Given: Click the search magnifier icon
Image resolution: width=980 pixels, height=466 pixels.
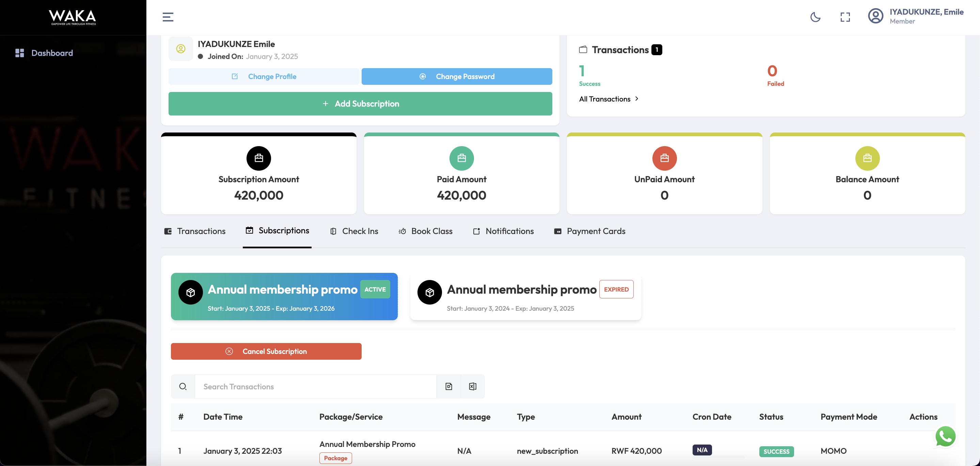Looking at the screenshot, I should (183, 386).
